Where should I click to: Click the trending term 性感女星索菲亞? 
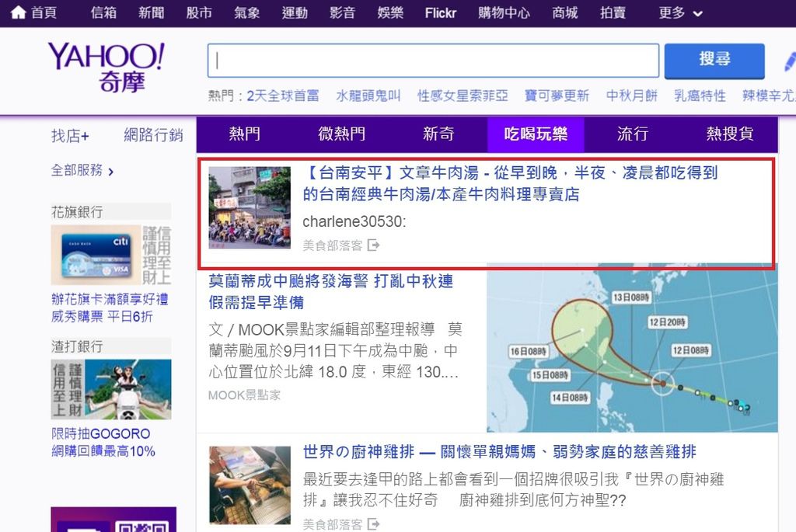463,96
